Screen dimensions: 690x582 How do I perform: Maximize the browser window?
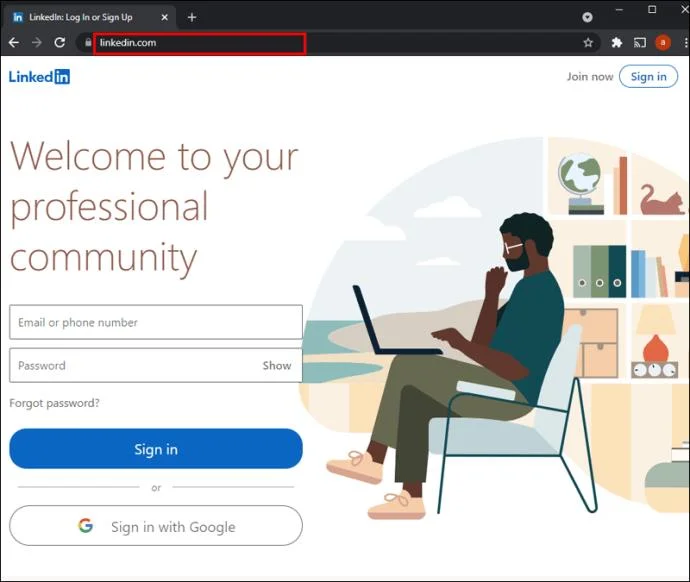point(652,10)
